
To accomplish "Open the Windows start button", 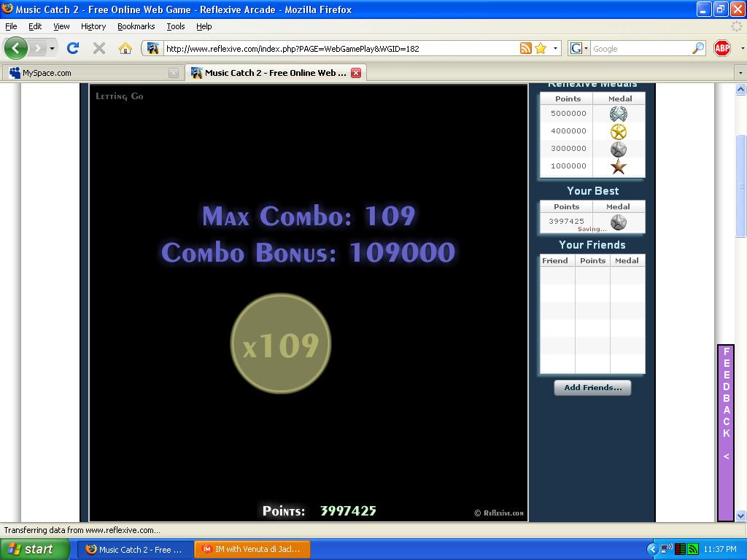I will click(x=35, y=549).
